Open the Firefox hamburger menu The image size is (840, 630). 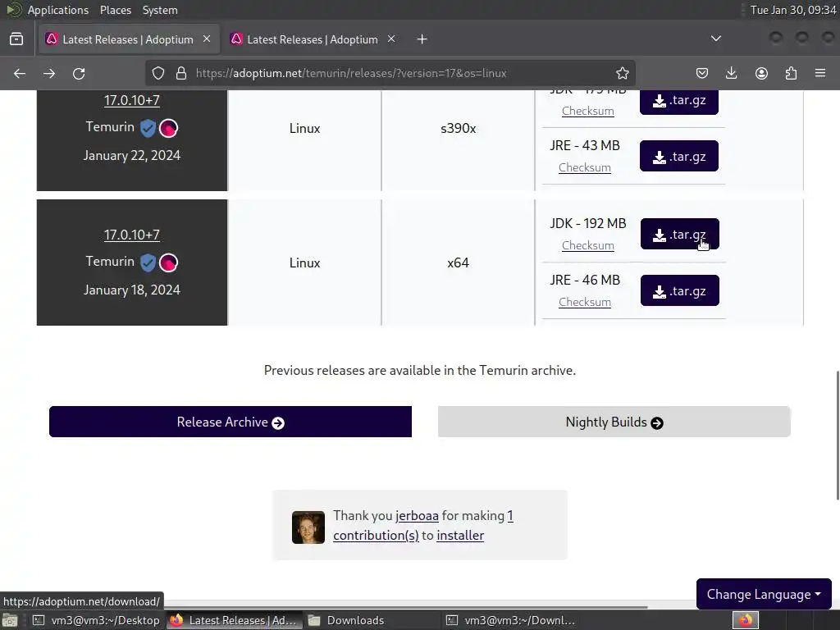point(820,73)
